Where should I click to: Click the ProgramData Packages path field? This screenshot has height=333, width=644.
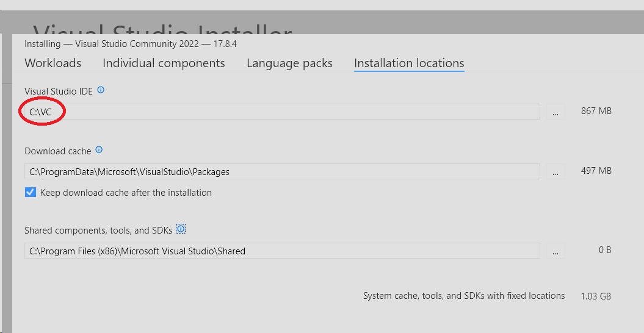click(282, 171)
